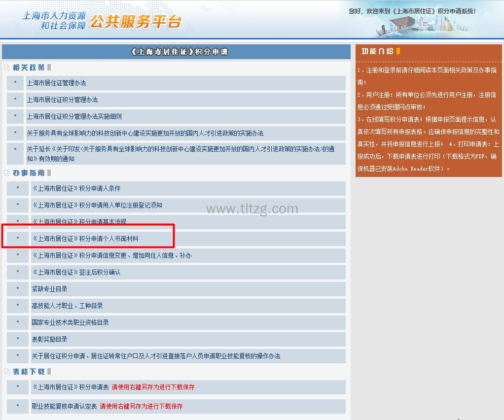The height and width of the screenshot is (420, 504).
Task: Open 上海市居住证积分管理办法 link
Action: [x=62, y=100]
